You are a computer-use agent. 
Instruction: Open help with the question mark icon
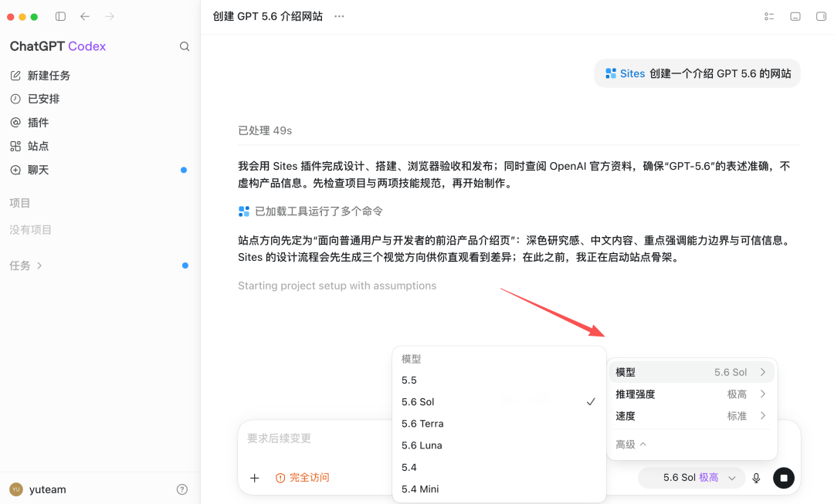tap(182, 489)
